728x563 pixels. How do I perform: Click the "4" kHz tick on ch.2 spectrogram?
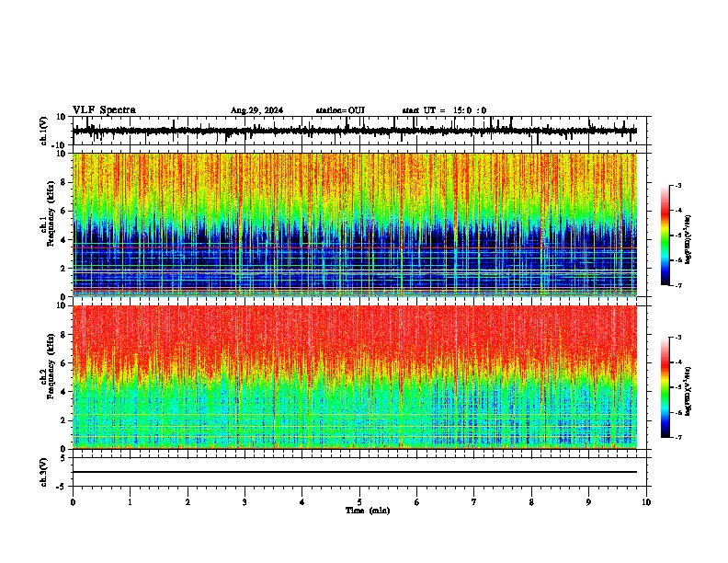(x=63, y=392)
